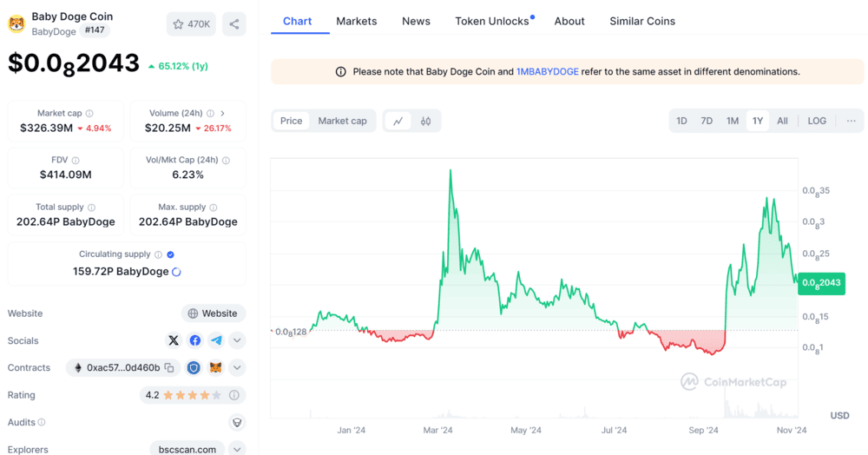Screen dimensions: 868x455
Task: Open chart more options ellipsis
Action: click(851, 121)
